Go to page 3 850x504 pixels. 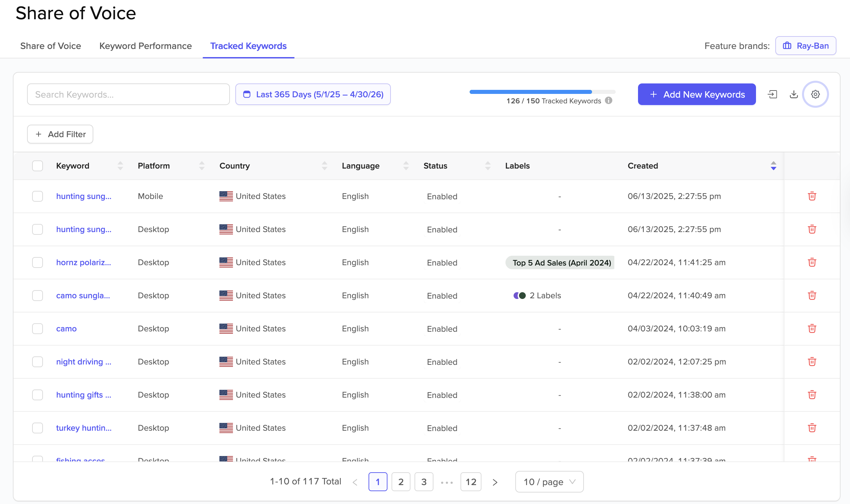424,482
